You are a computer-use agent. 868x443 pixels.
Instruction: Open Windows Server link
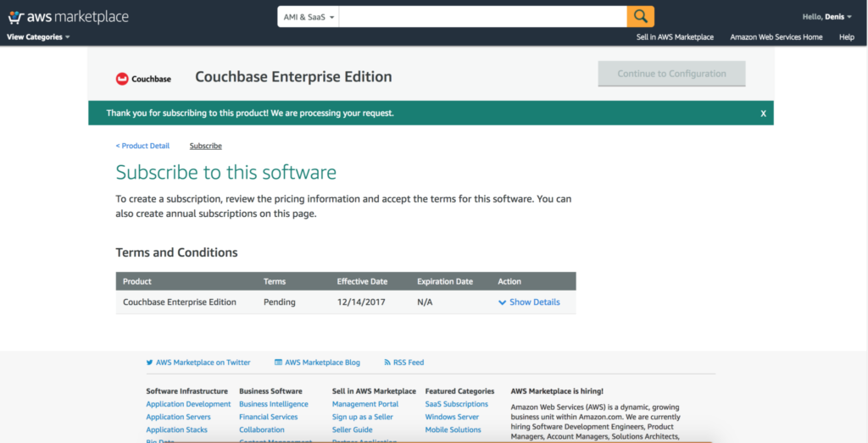pos(453,417)
